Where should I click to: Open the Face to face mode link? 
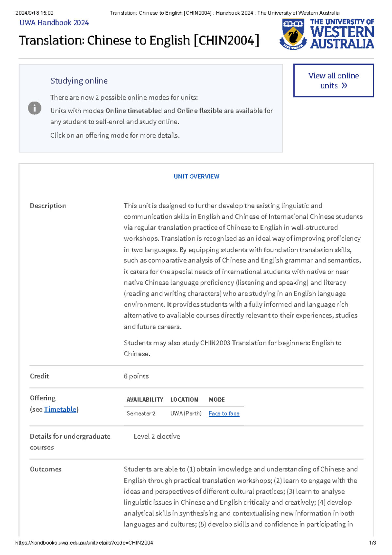point(224,413)
